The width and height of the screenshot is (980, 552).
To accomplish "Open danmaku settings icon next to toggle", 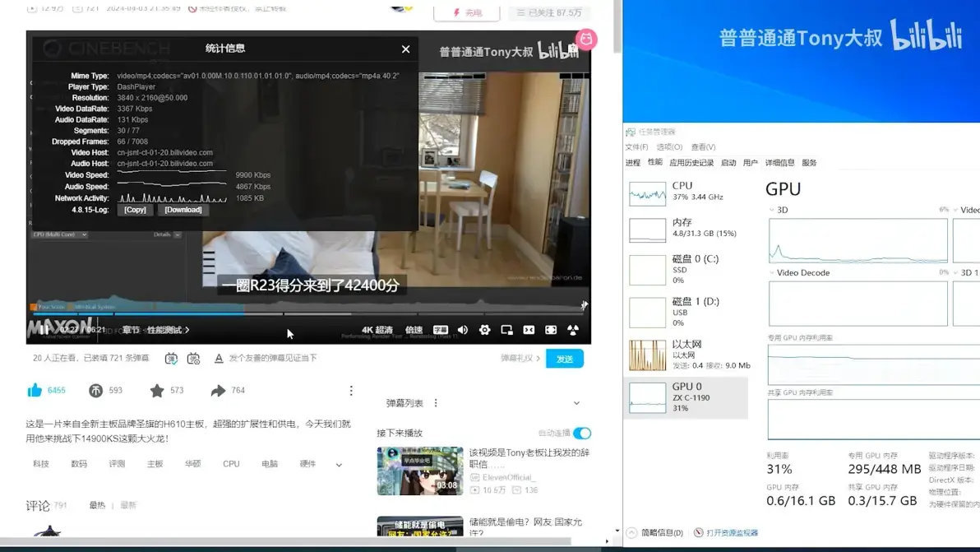I will [x=194, y=358].
